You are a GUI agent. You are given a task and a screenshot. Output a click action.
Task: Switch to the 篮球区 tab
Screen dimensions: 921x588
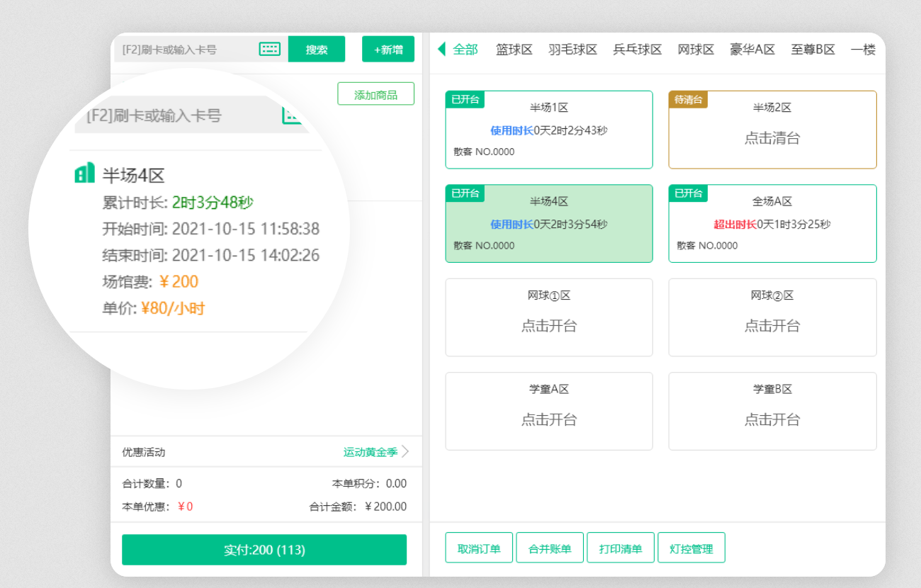click(514, 49)
